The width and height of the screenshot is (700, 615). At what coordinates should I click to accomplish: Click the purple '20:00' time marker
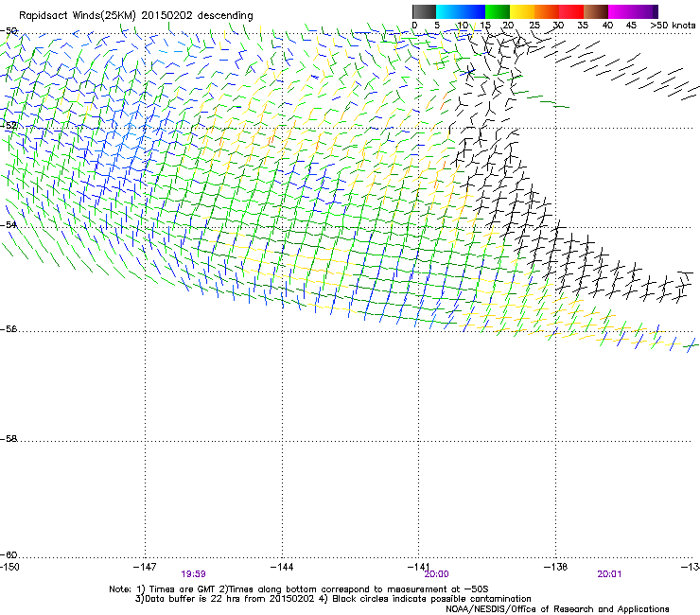[x=437, y=574]
